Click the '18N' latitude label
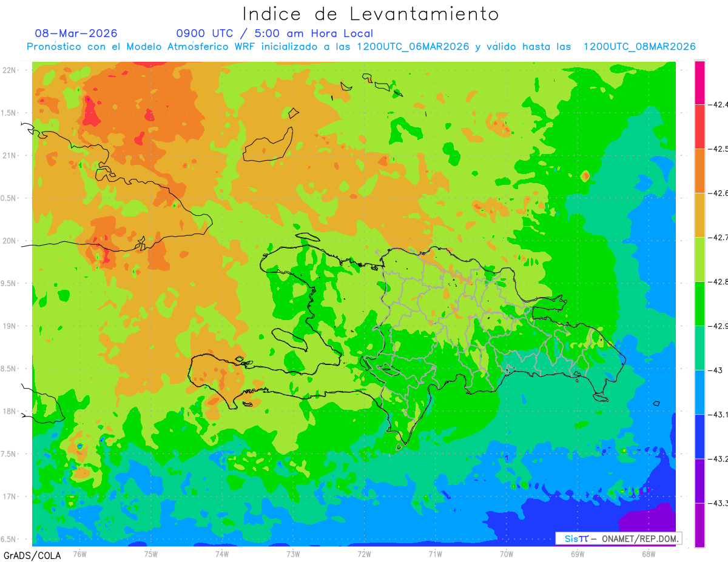This screenshot has width=728, height=562. pos(10,411)
